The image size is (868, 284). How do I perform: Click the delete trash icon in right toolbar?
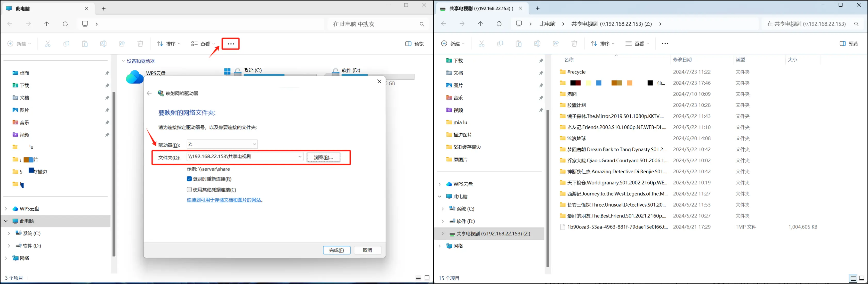[x=574, y=44]
